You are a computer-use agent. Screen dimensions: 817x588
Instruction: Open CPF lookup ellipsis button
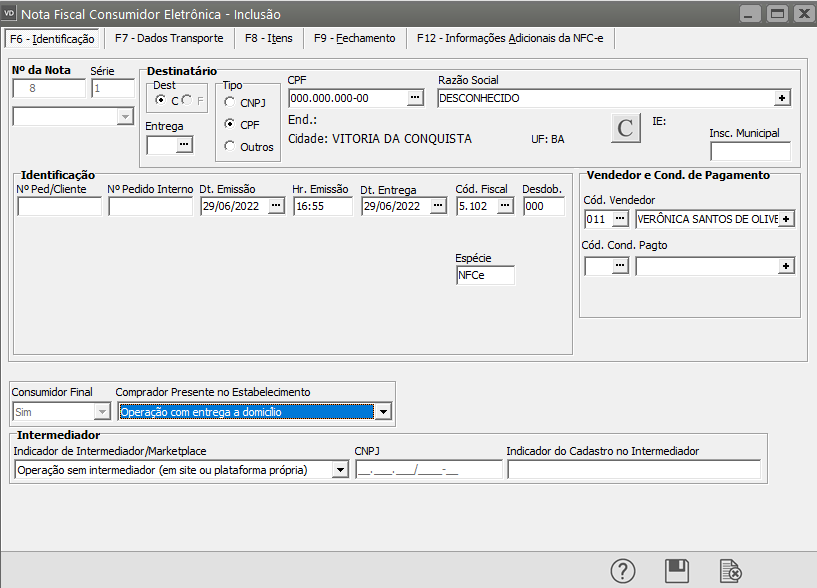coord(415,98)
